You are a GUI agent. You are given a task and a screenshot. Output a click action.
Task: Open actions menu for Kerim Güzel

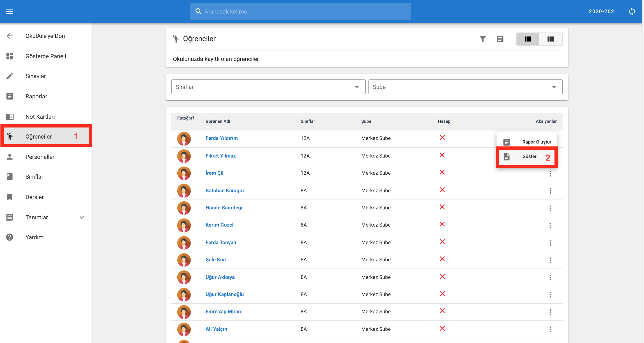(550, 225)
